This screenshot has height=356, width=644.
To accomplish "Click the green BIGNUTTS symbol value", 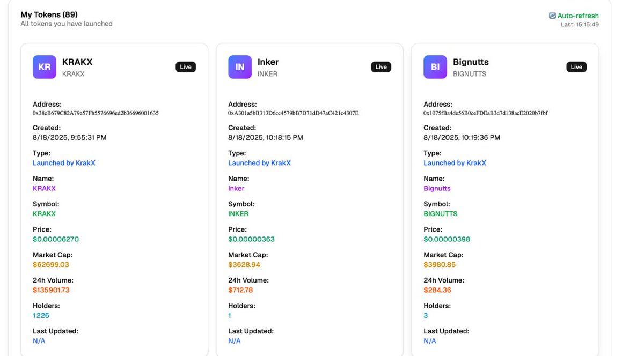I will [441, 214].
